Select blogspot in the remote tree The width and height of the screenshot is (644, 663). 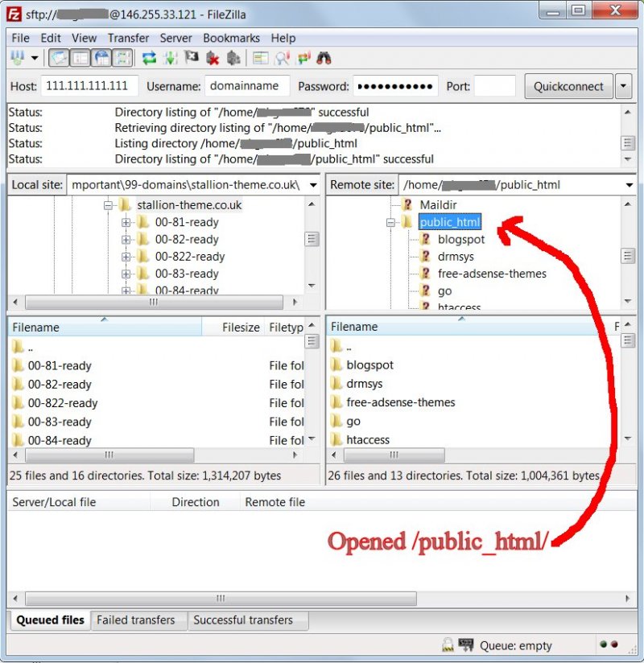460,239
